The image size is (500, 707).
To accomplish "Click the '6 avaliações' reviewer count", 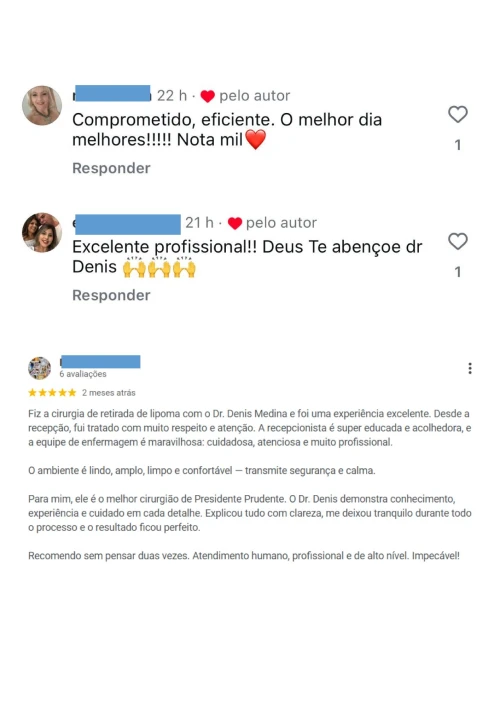I will point(83,374).
